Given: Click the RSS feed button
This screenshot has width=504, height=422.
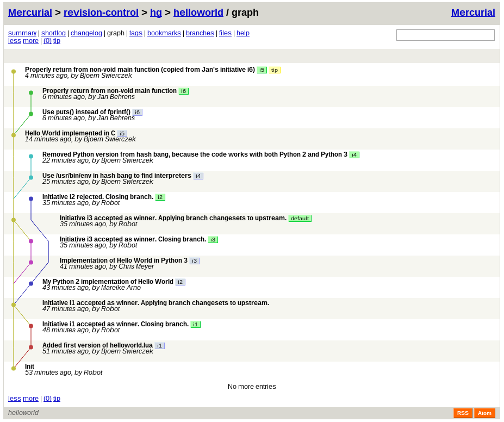Looking at the screenshot, I should [462, 413].
